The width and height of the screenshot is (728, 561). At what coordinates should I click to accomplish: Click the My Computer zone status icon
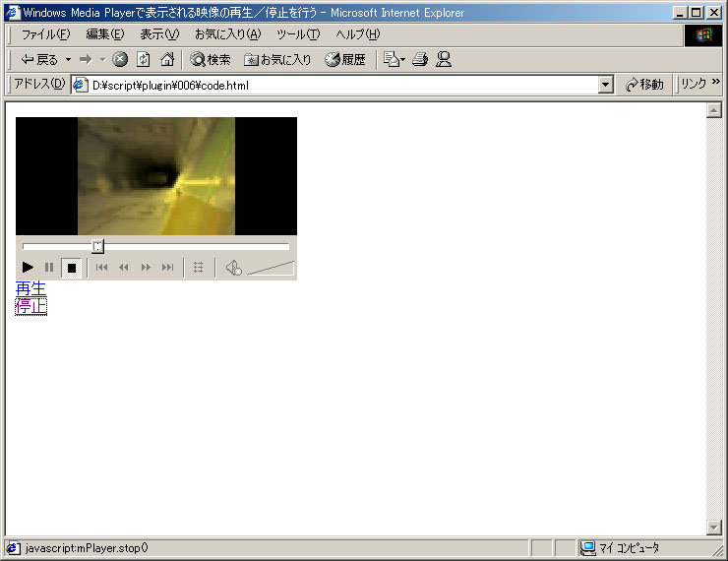pyautogui.click(x=588, y=548)
